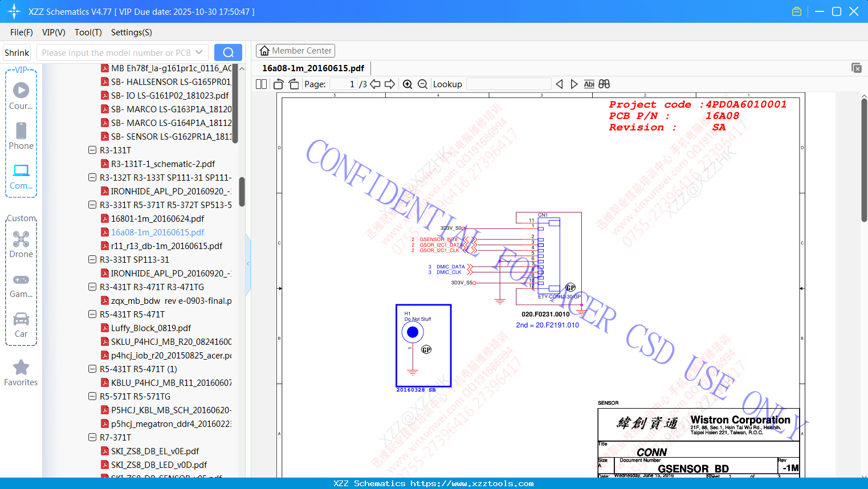Click the home icon on Member Center
The width and height of the screenshot is (868, 489).
264,51
